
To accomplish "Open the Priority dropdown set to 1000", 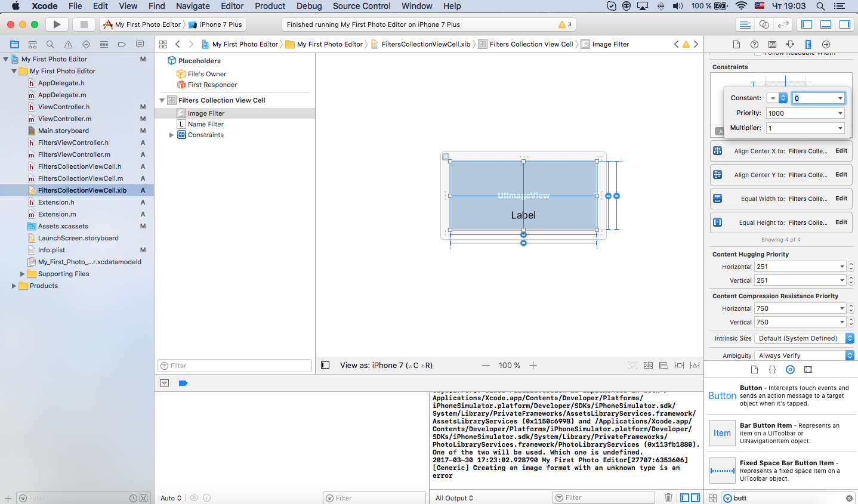I will click(840, 113).
